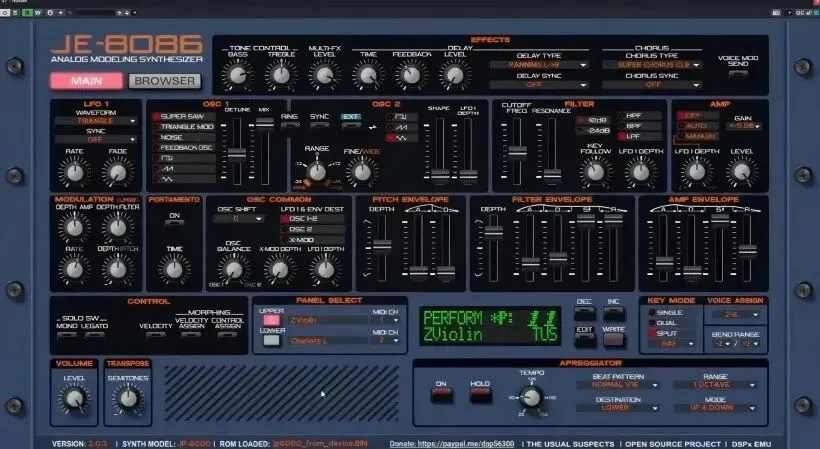Click the Delay Time knob
820x449 pixels.
coord(368,75)
